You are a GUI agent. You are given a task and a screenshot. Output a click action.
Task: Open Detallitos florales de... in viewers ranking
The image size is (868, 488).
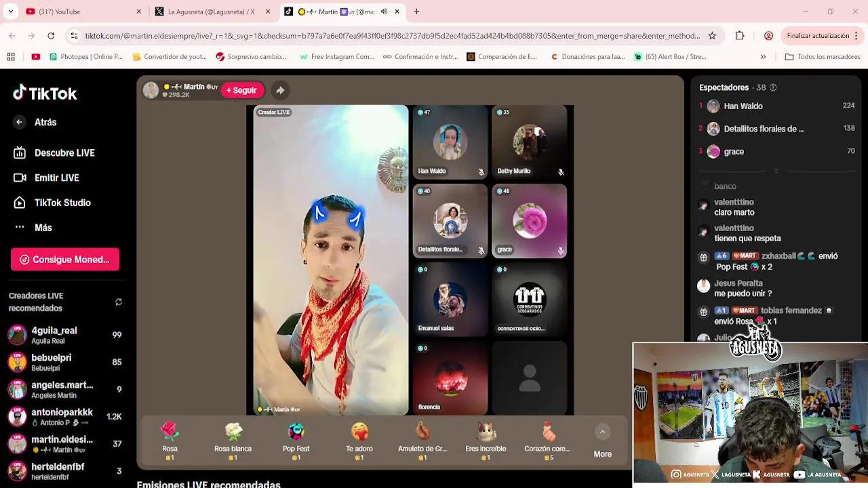777,129
